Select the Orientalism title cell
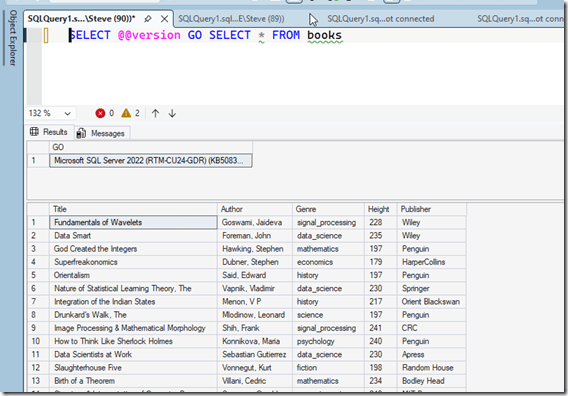This screenshot has width=568, height=396. click(133, 275)
